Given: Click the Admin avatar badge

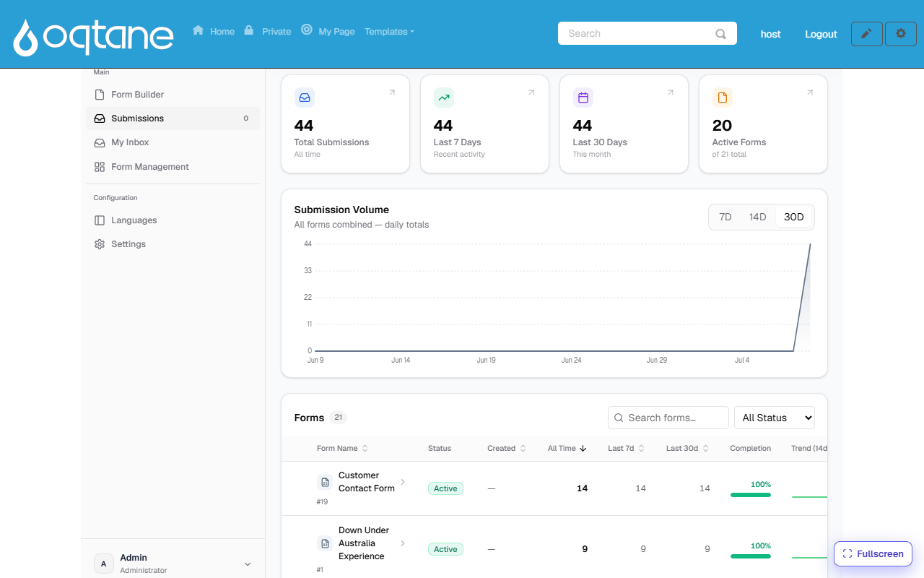Looking at the screenshot, I should point(104,564).
